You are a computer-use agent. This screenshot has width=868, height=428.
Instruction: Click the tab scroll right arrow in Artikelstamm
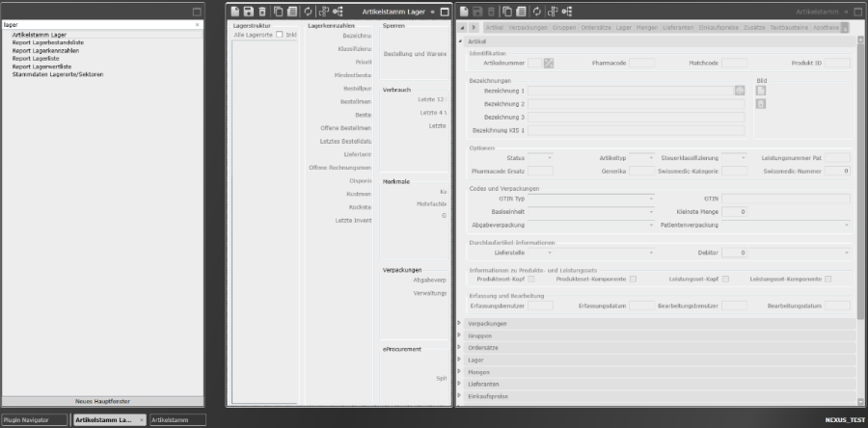[x=474, y=28]
